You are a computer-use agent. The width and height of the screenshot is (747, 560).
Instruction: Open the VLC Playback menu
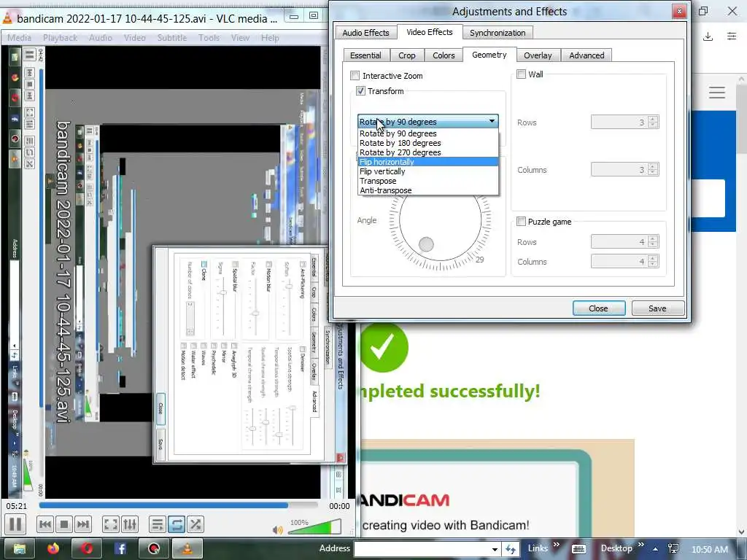tap(60, 38)
